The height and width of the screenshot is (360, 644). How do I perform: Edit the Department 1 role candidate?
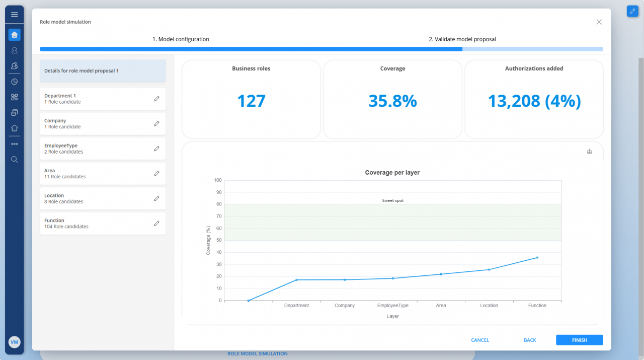156,98
